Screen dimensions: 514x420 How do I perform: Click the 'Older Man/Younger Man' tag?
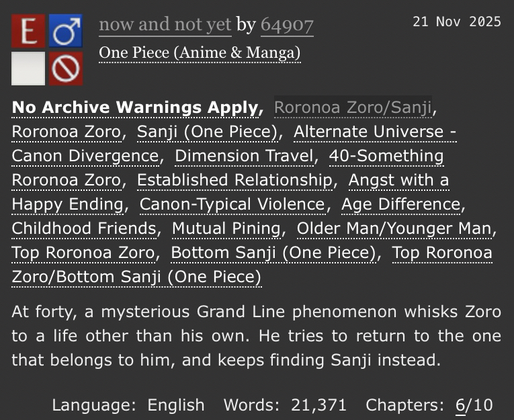click(x=394, y=228)
